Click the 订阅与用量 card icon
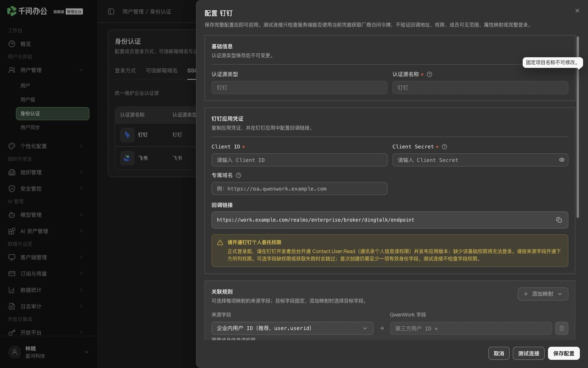This screenshot has width=588, height=368. point(12,274)
